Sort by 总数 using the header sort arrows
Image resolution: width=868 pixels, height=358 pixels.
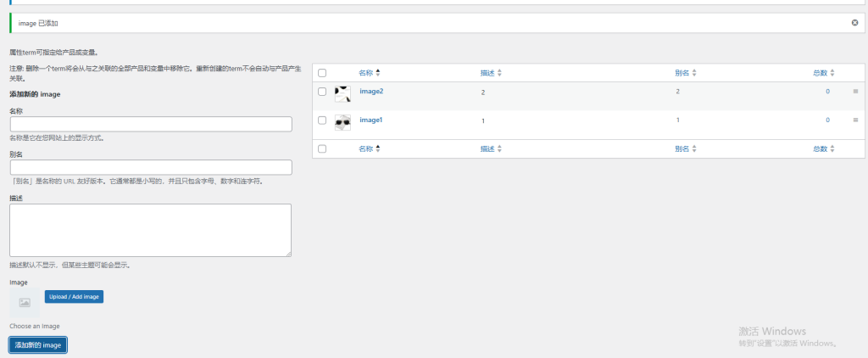(833, 73)
